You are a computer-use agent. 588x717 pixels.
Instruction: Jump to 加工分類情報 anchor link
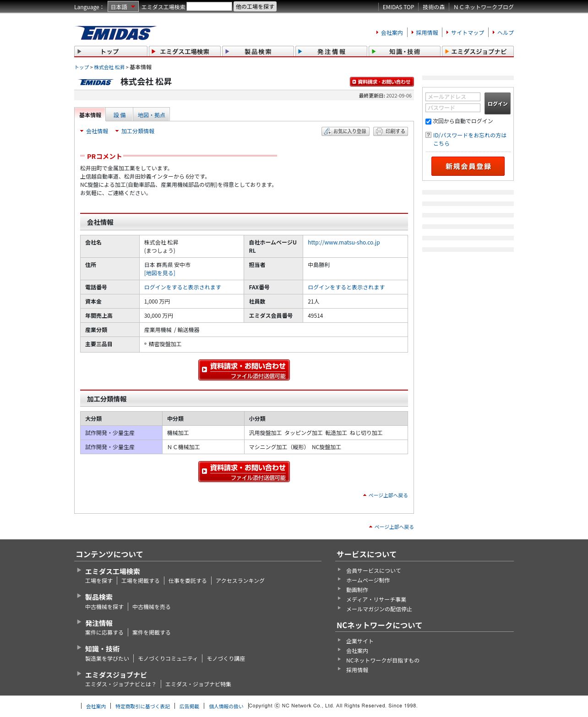point(138,131)
